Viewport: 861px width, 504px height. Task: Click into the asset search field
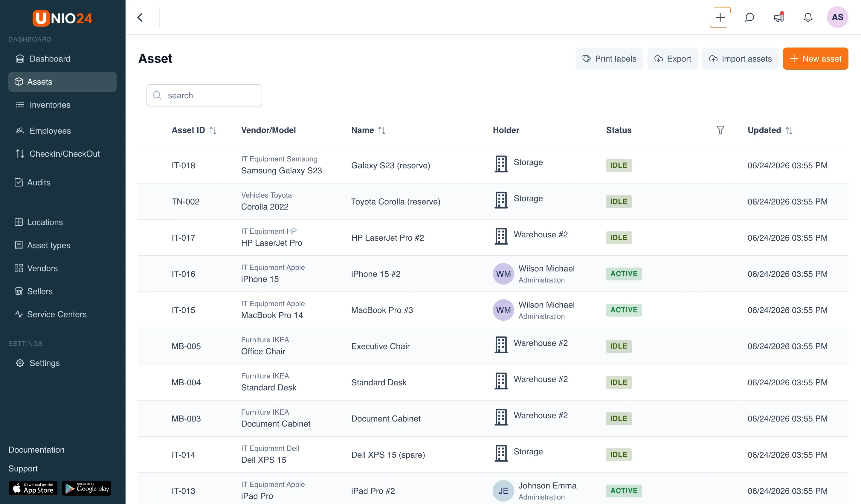pyautogui.click(x=204, y=95)
